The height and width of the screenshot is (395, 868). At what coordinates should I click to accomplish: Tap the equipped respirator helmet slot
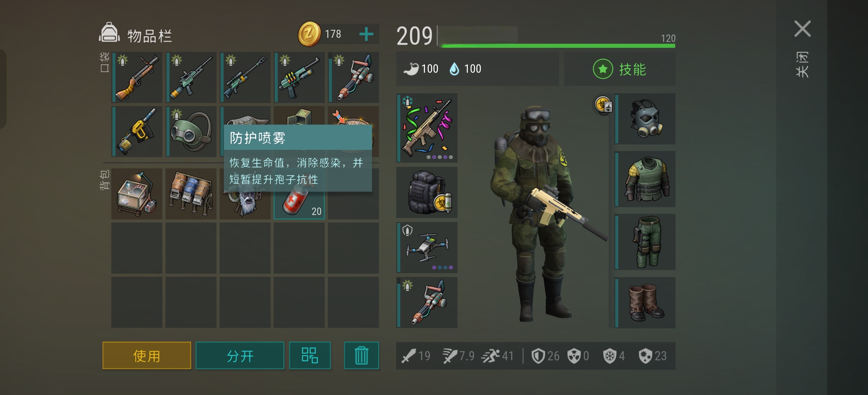click(x=645, y=119)
